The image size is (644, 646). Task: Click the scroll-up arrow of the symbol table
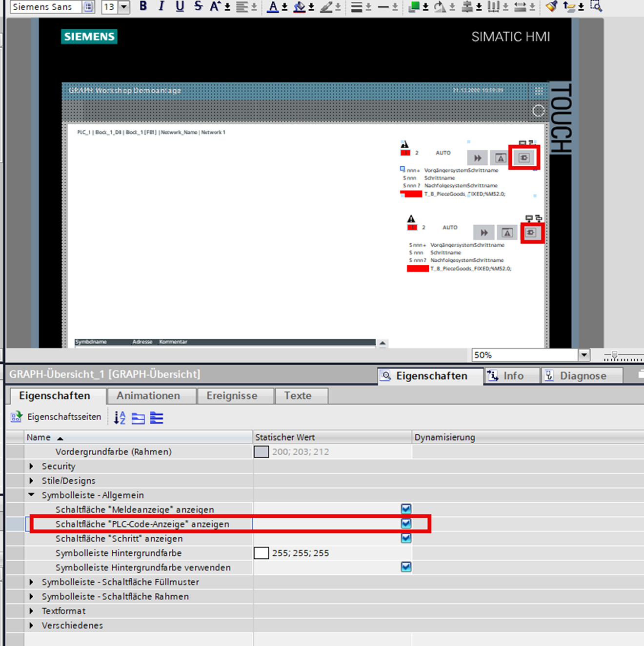pos(382,343)
